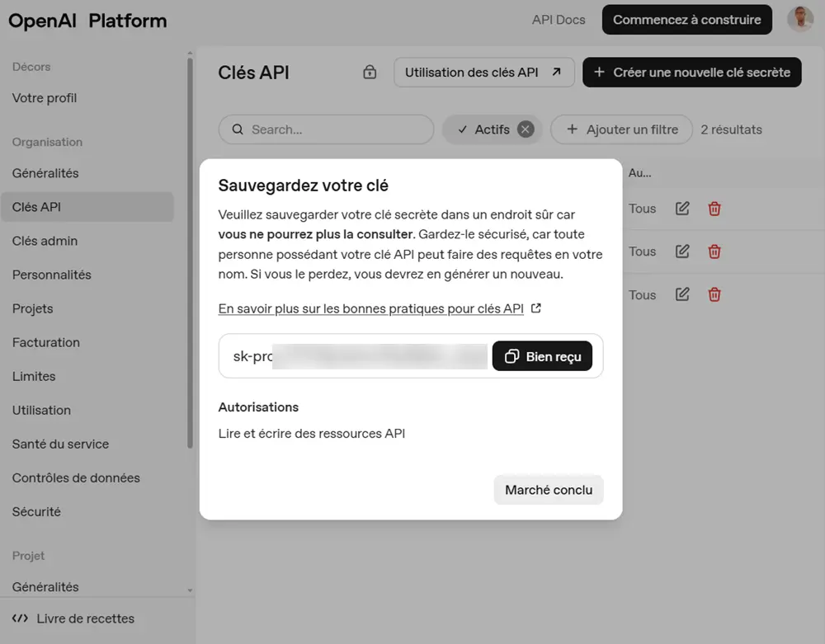Screen dimensions: 825x644
Task: Click the arrow icon in Utilisation des clés API button
Action: point(556,72)
